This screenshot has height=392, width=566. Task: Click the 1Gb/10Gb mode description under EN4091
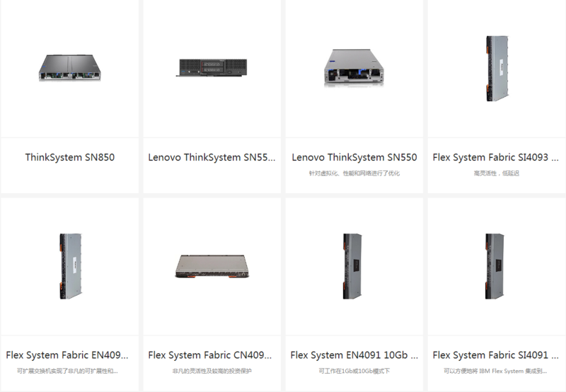(354, 371)
